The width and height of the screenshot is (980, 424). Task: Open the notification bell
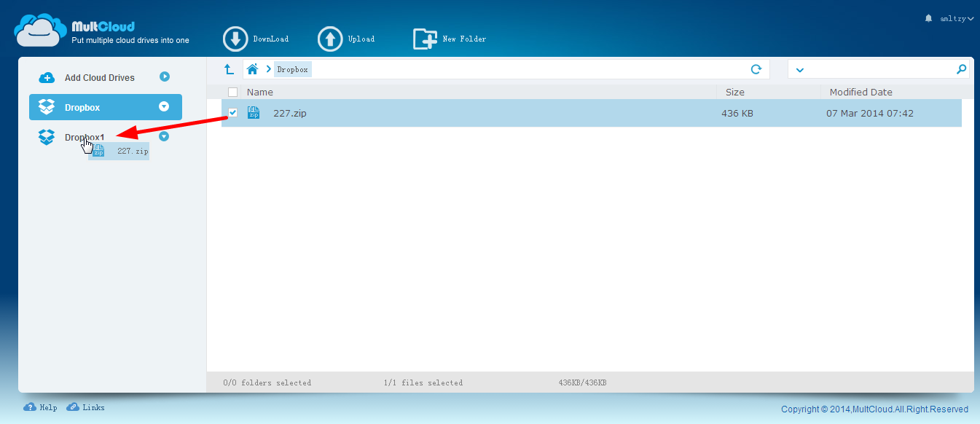(928, 18)
